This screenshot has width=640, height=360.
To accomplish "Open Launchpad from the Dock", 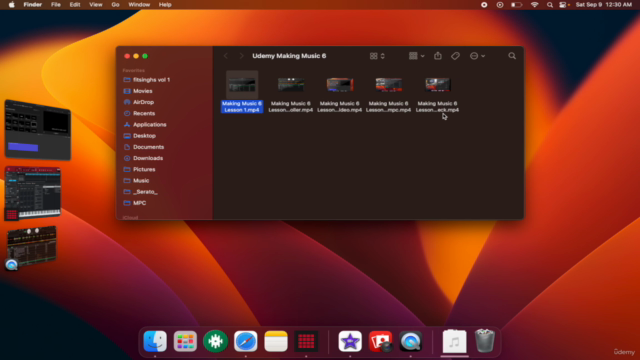I will click(x=185, y=341).
